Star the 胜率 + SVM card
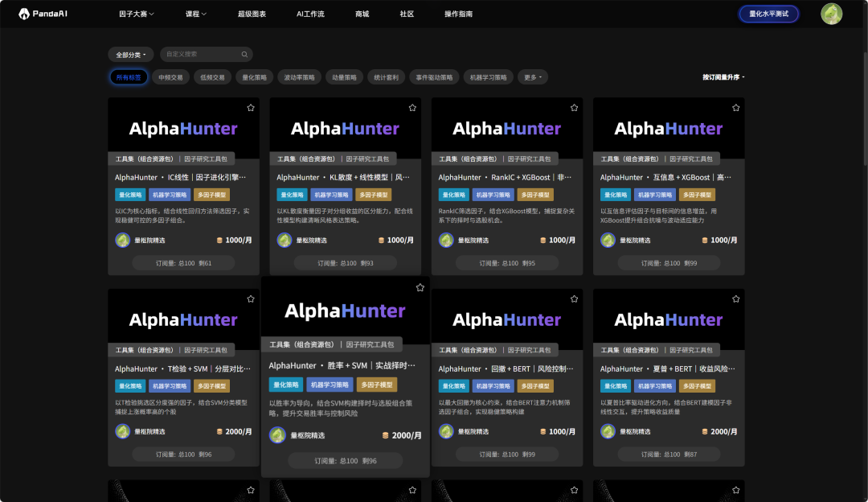 pos(420,287)
